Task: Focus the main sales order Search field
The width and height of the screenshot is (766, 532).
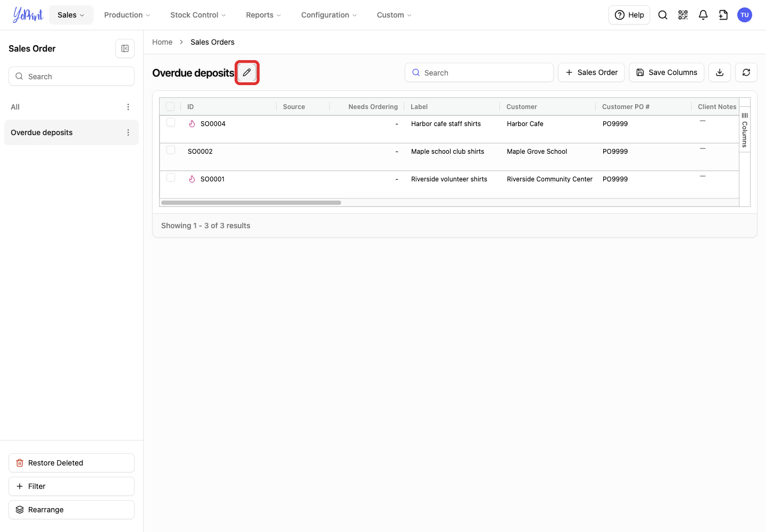Action: coord(479,72)
